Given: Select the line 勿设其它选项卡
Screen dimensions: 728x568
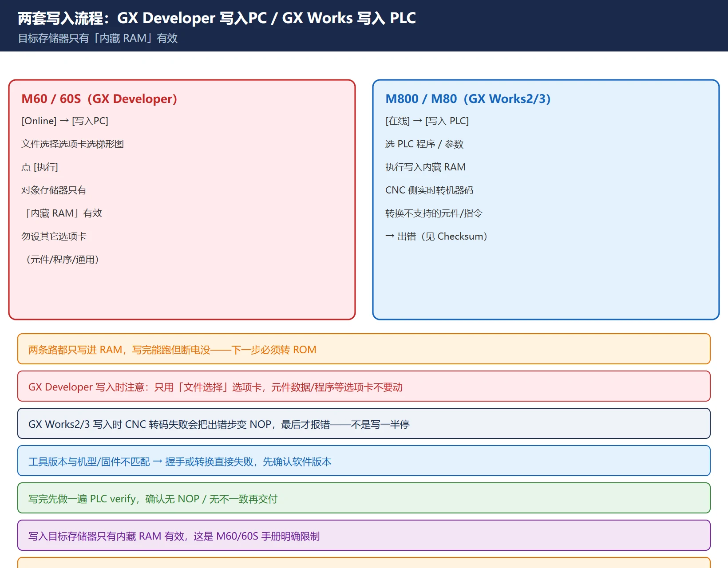Looking at the screenshot, I should 54,236.
